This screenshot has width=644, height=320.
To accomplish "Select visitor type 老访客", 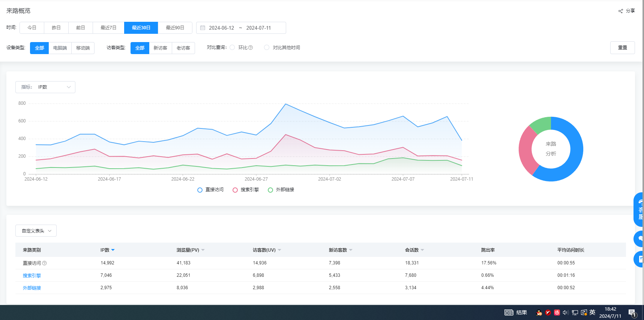I will tap(183, 48).
